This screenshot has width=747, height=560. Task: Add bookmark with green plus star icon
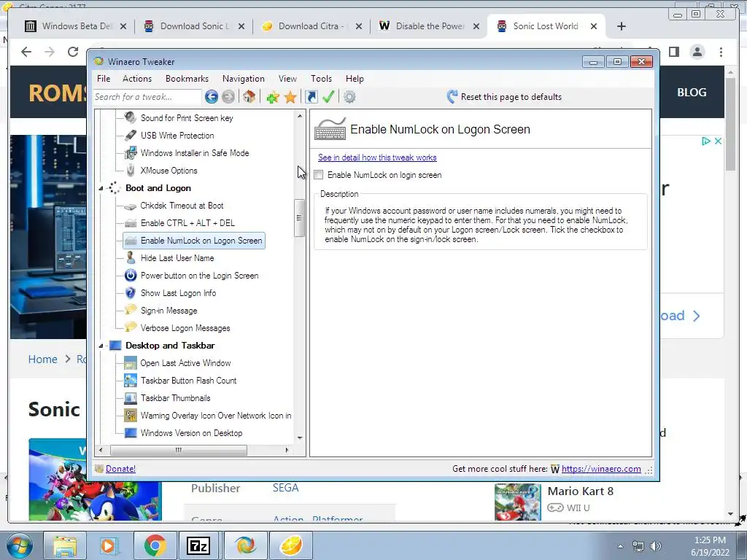click(273, 98)
